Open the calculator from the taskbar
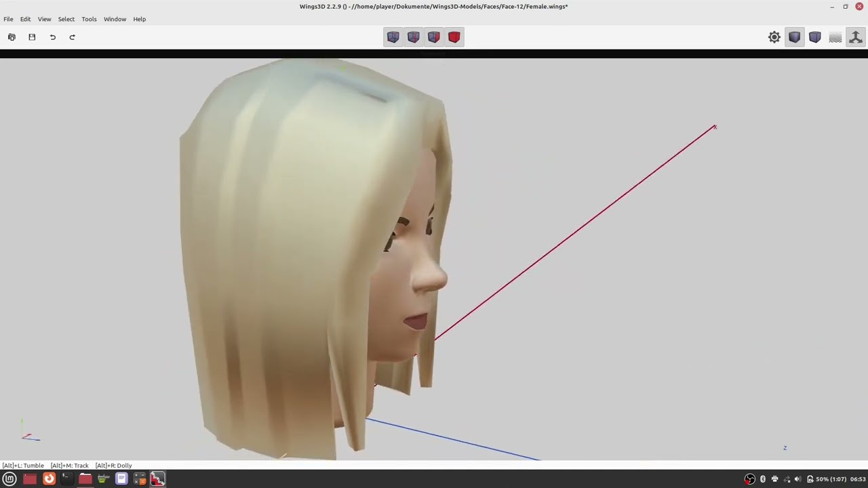Screen dimensions: 868x488 point(140,479)
